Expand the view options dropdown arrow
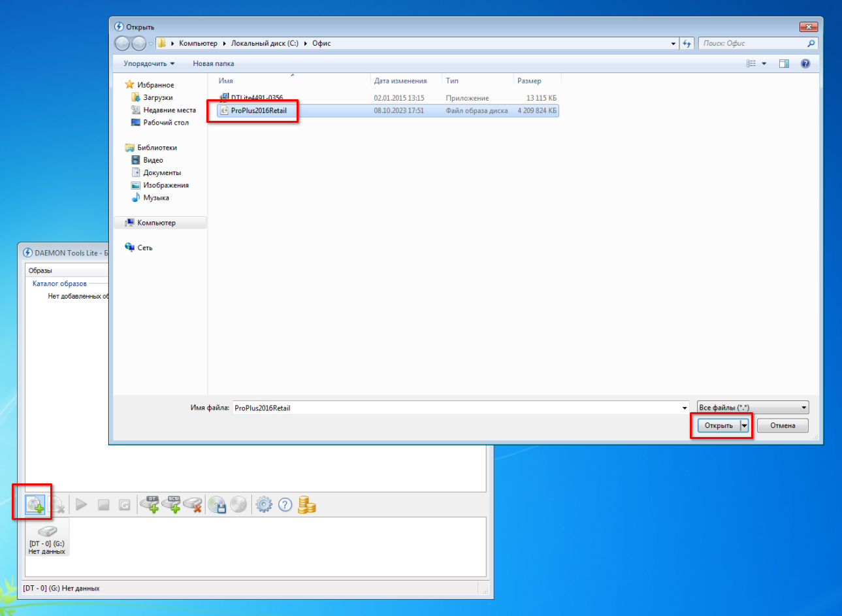 pyautogui.click(x=764, y=63)
